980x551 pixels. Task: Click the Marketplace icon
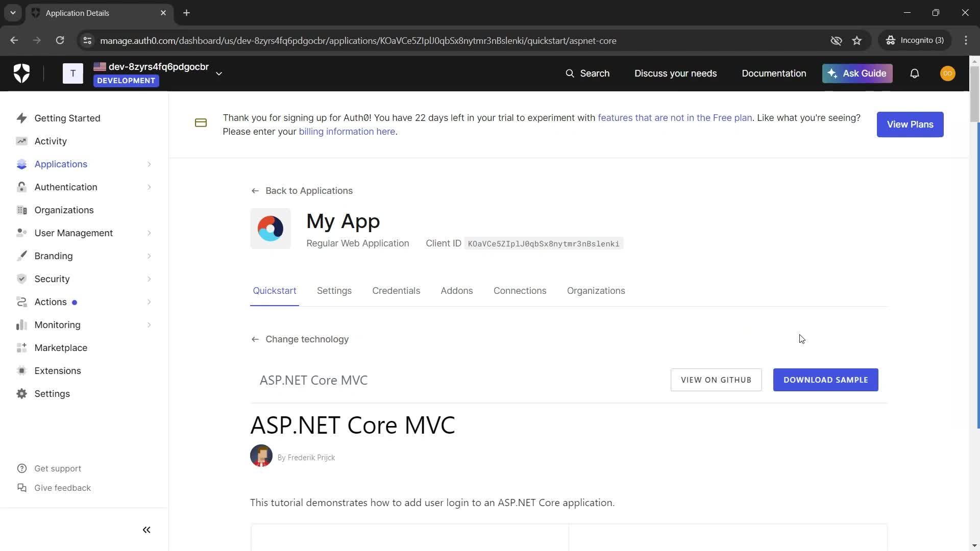(x=21, y=348)
